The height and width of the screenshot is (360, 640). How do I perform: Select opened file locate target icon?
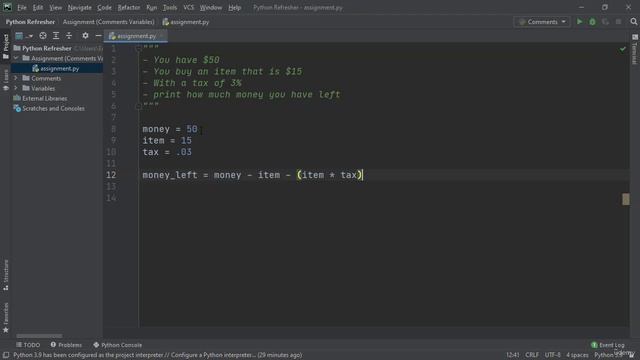pyautogui.click(x=43, y=36)
